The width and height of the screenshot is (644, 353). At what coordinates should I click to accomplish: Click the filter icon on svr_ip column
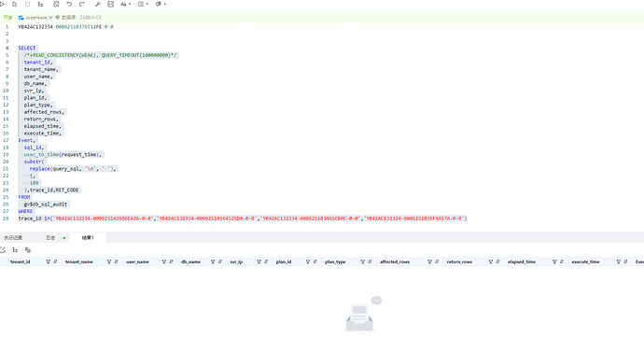tap(259, 261)
